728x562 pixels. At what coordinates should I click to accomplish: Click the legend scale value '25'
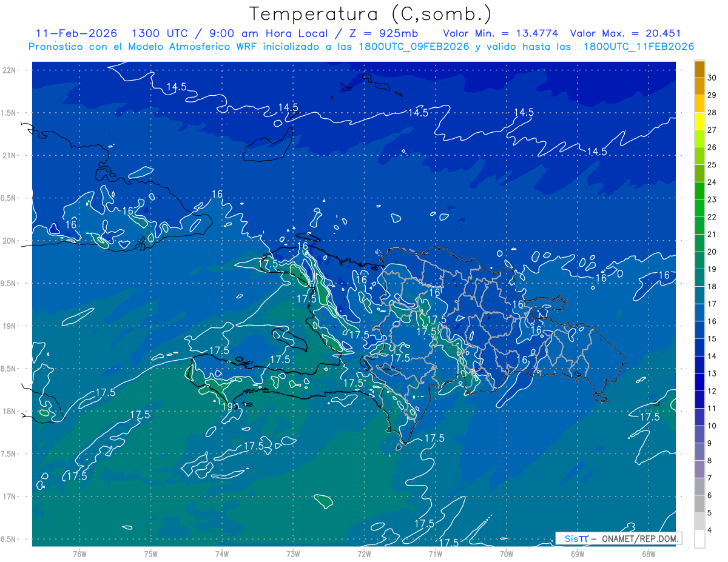click(712, 165)
